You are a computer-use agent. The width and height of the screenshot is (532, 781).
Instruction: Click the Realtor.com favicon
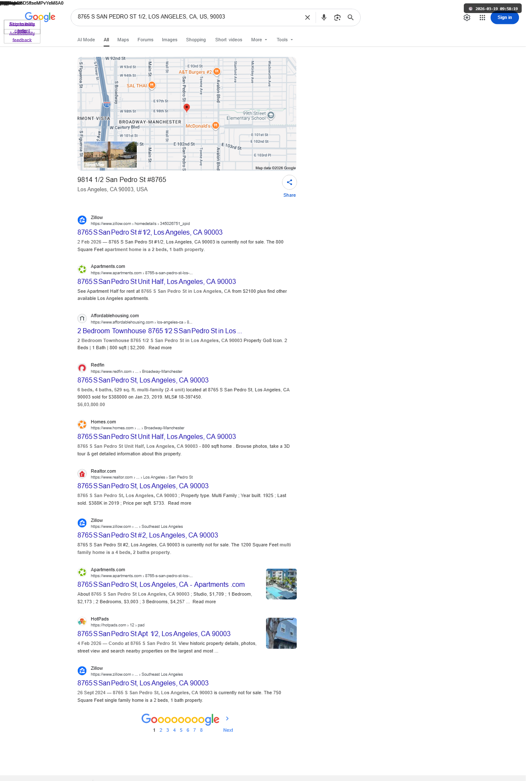pos(82,474)
